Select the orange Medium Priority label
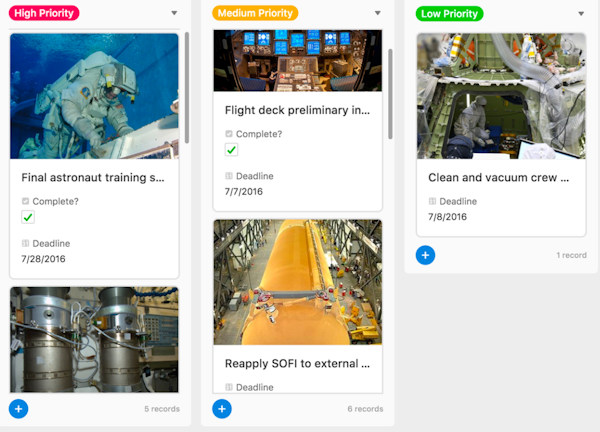Screen dimensions: 600x432 (x=255, y=13)
